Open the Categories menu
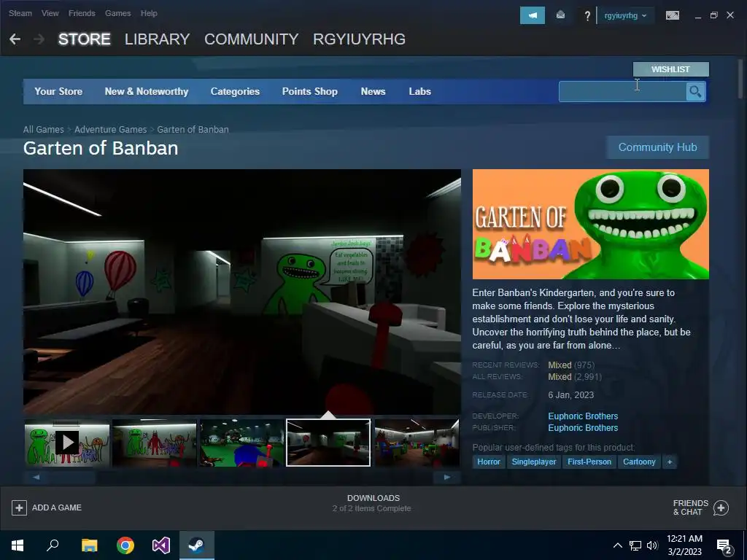 click(x=235, y=91)
